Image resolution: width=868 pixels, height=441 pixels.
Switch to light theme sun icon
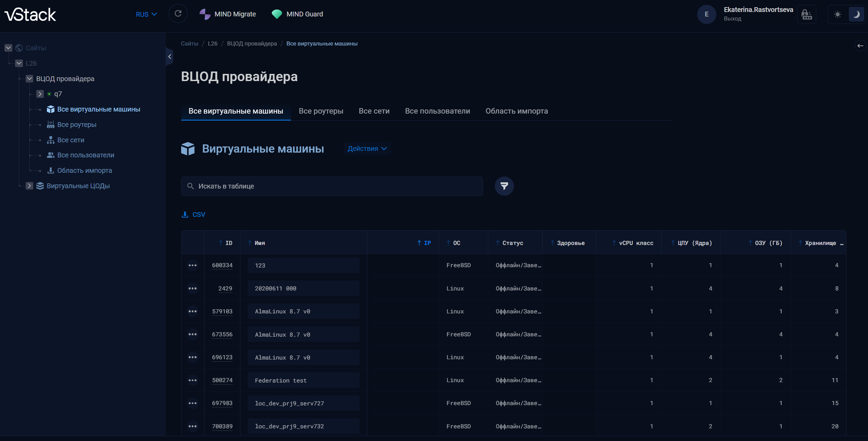click(838, 14)
